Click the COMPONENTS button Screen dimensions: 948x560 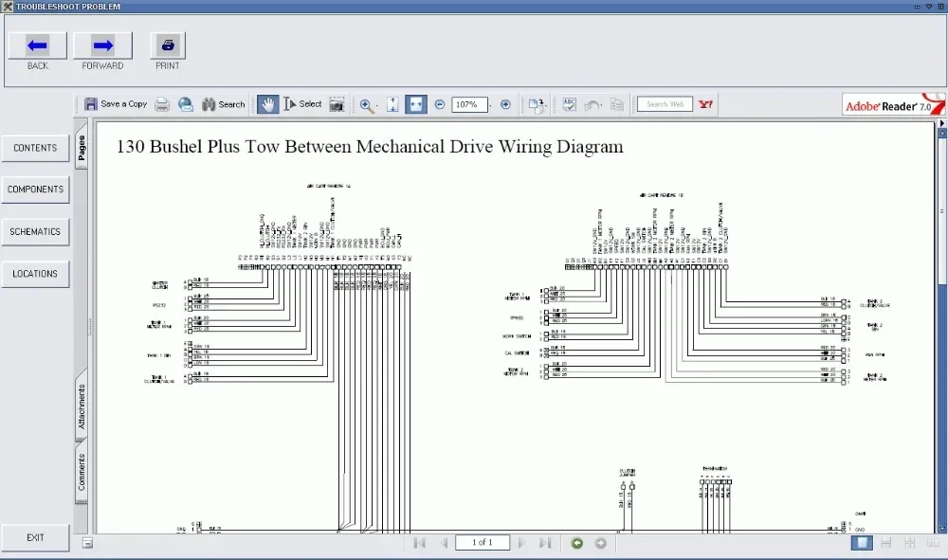click(x=35, y=190)
